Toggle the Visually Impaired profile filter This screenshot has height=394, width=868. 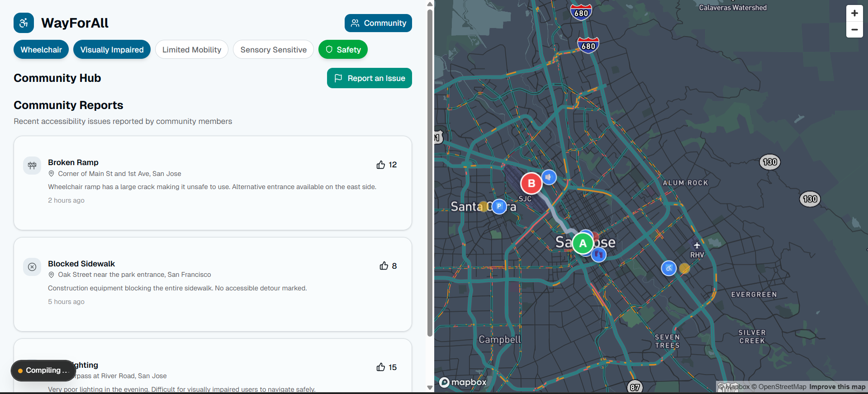[x=112, y=50]
